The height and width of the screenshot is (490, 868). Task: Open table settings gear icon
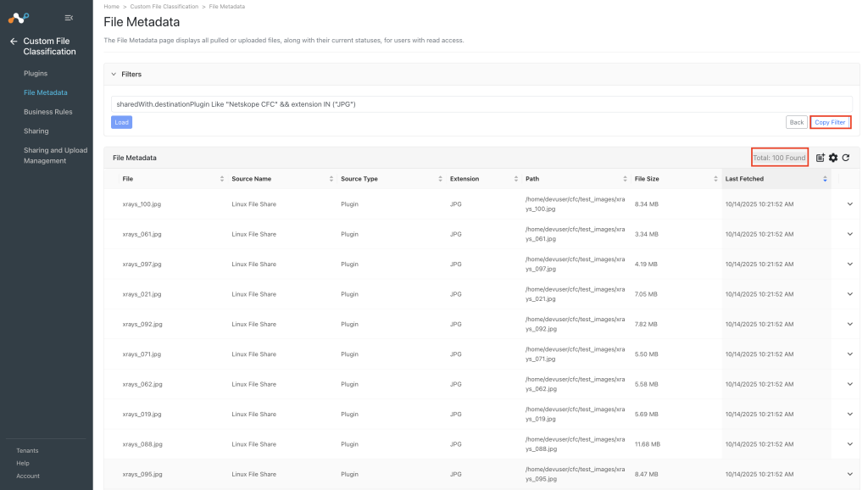(833, 158)
